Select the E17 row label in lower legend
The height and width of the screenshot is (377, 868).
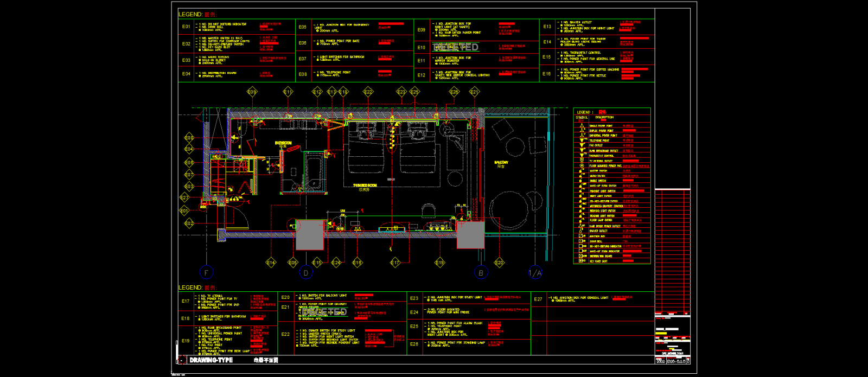(x=186, y=301)
